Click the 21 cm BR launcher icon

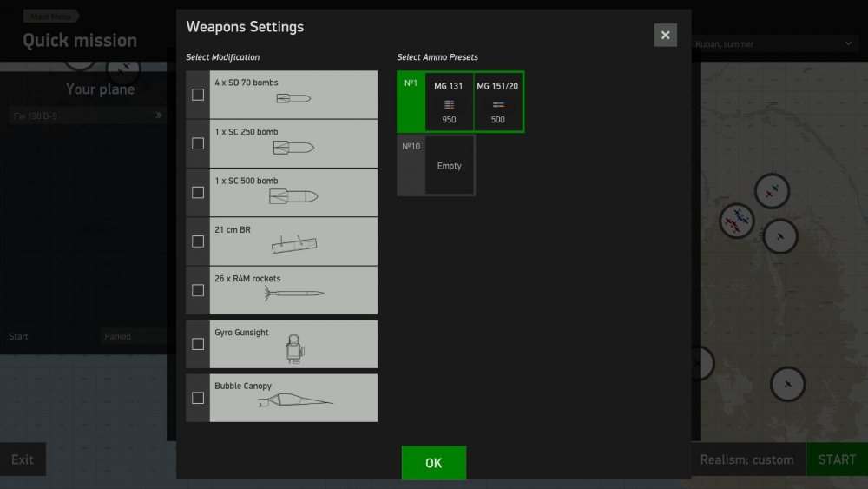[x=294, y=244]
